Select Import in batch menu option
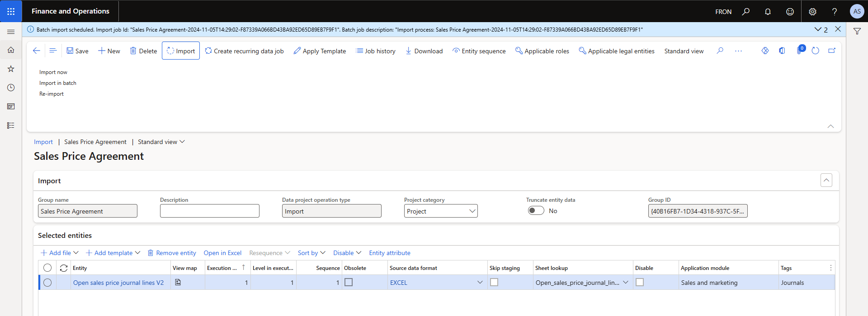Screen dimensions: 868x316 point(58,83)
